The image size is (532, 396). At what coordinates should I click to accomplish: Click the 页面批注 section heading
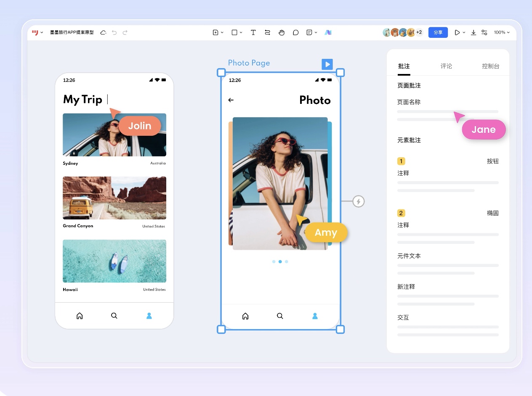(x=409, y=85)
